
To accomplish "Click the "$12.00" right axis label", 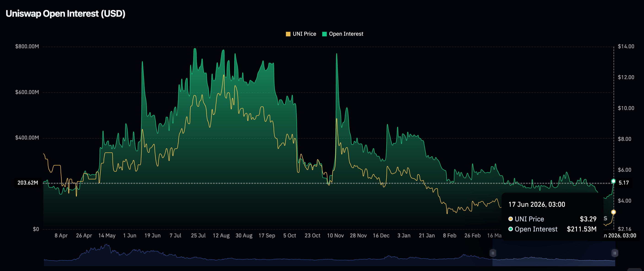I will click(x=626, y=77).
